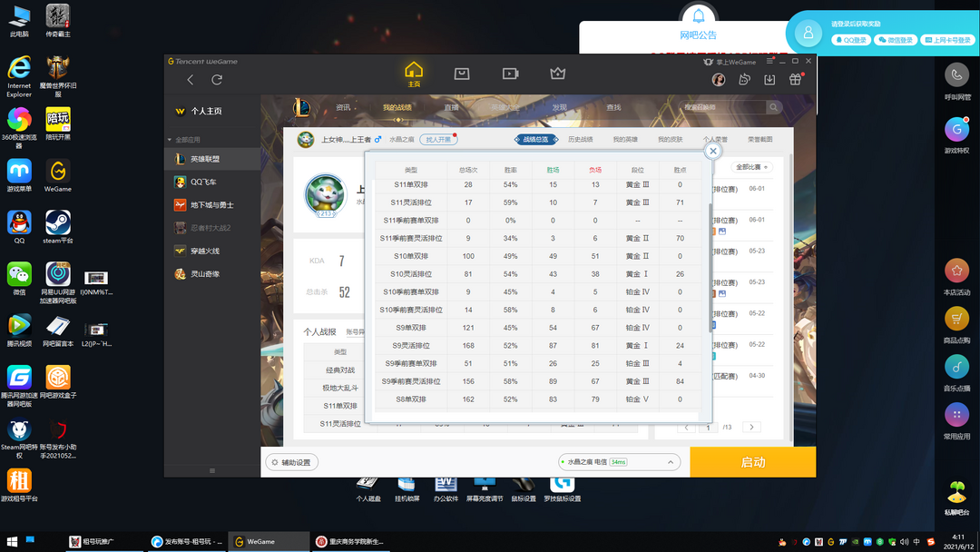
Task: Open 辅助设置 settings button
Action: click(x=292, y=462)
